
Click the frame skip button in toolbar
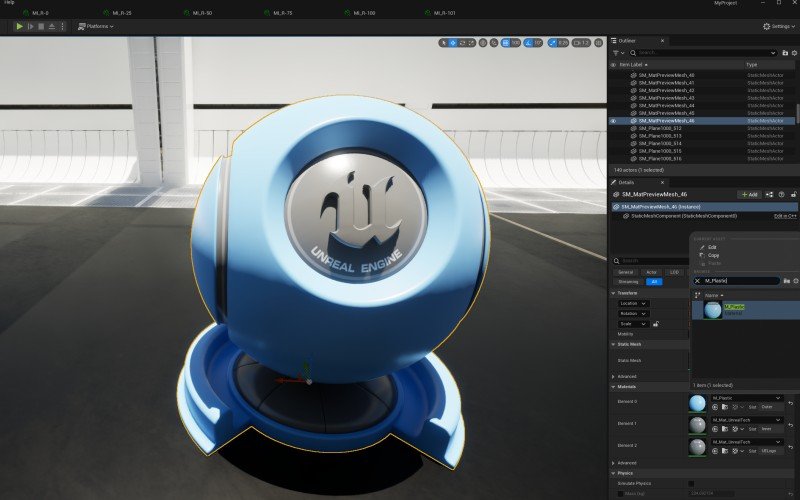point(31,26)
